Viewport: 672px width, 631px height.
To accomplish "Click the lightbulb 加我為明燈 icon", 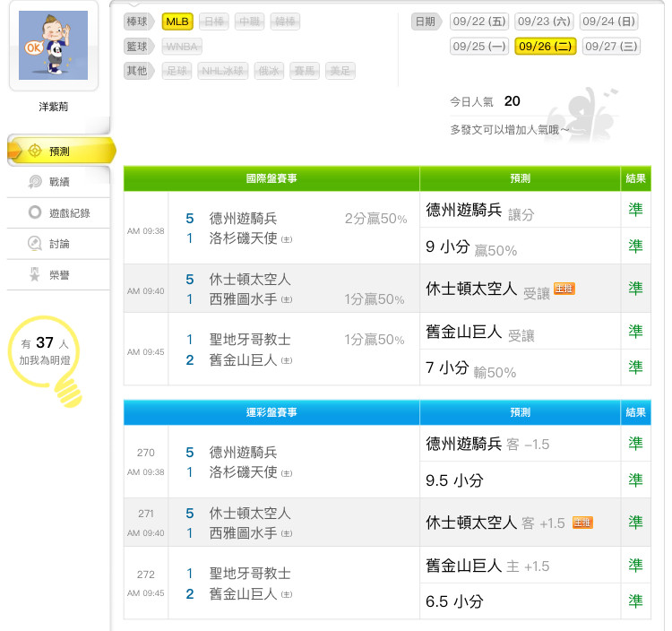I will [x=45, y=361].
